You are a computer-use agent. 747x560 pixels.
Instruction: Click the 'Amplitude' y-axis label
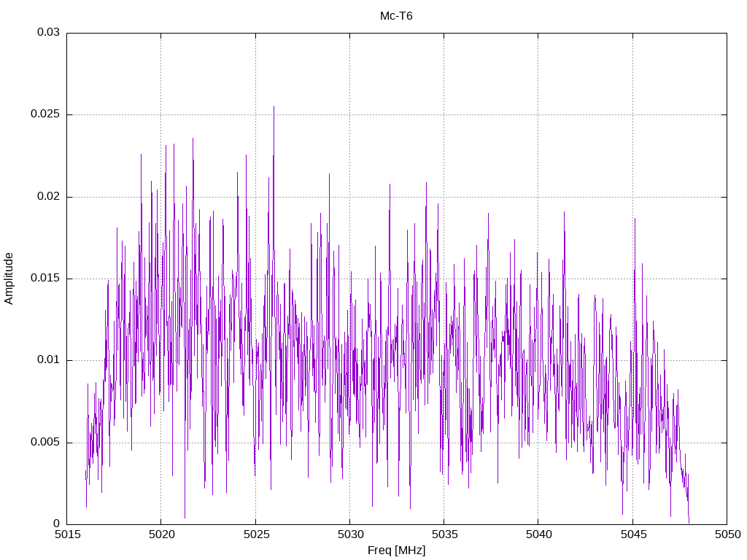pos(9,279)
